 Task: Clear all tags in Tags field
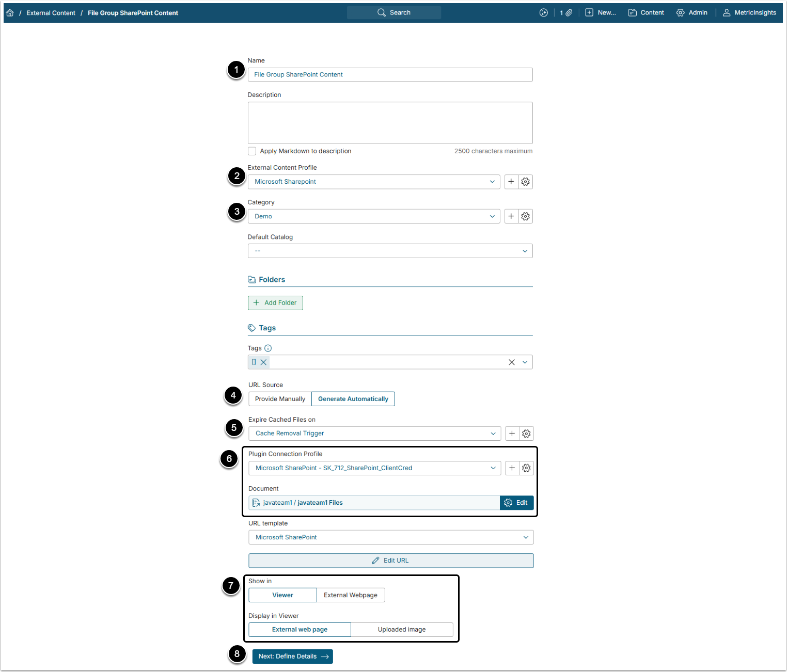click(512, 362)
